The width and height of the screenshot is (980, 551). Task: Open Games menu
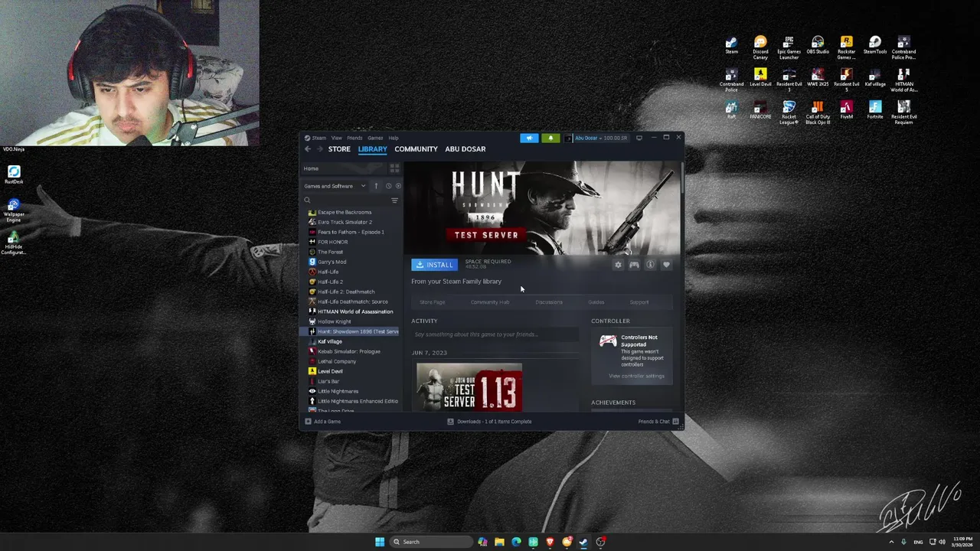click(x=375, y=138)
